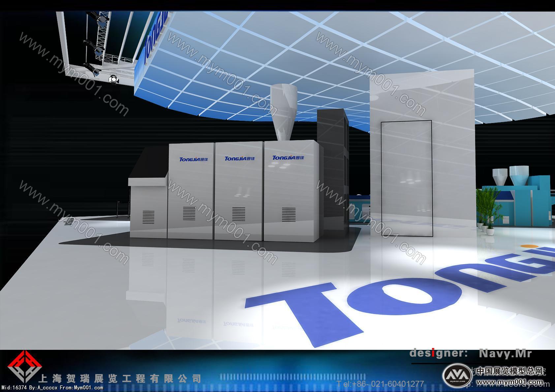Click the text 上海贺瑞展览工程有限公司

pos(120,378)
